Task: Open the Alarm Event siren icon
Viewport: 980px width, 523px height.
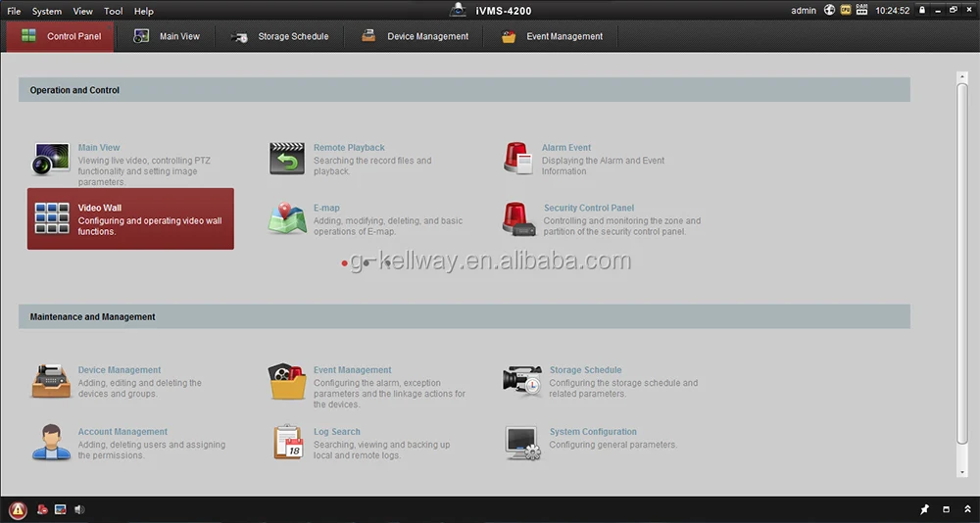Action: pos(518,158)
